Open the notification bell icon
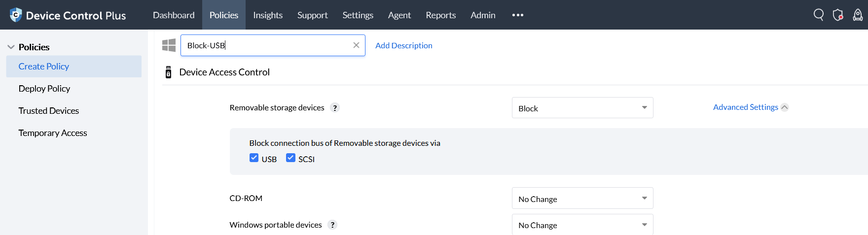868x235 pixels. coord(858,15)
